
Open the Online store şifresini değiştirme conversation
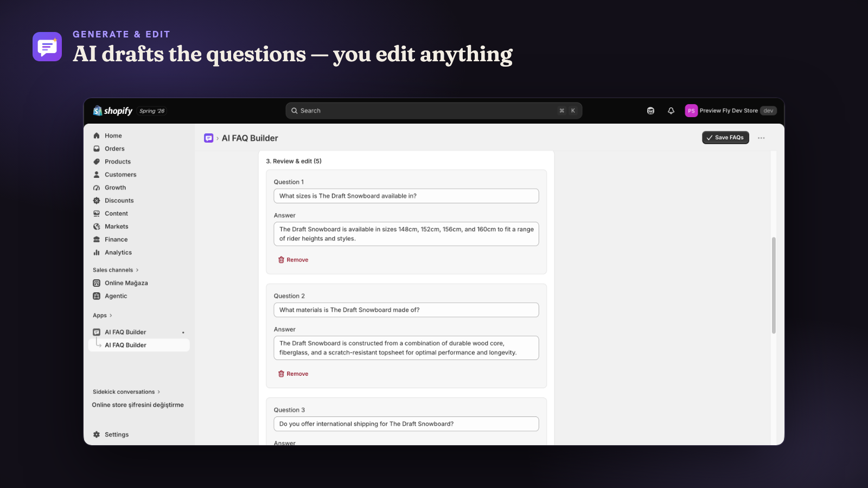point(138,405)
